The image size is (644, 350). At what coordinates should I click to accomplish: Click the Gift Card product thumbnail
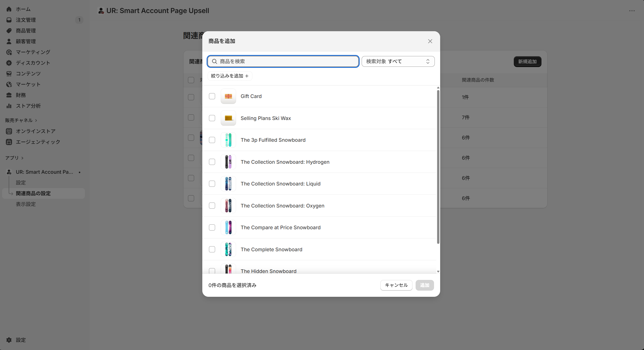pyautogui.click(x=228, y=96)
